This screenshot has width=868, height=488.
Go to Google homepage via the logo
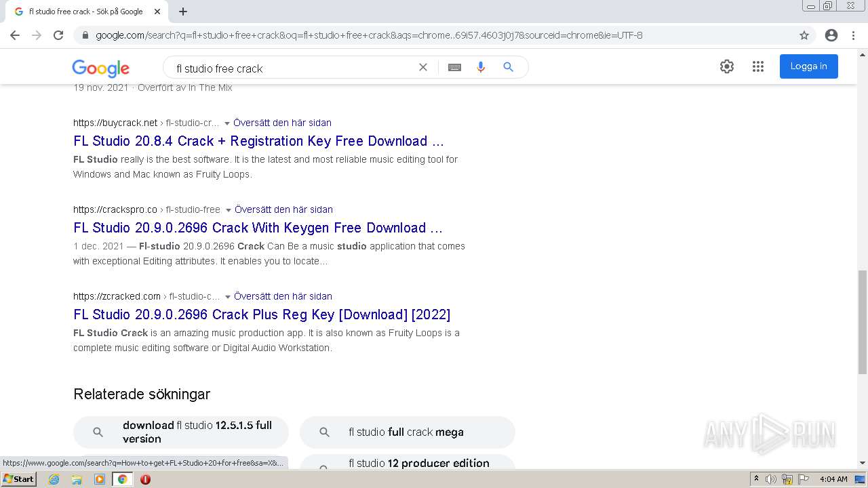coord(100,68)
